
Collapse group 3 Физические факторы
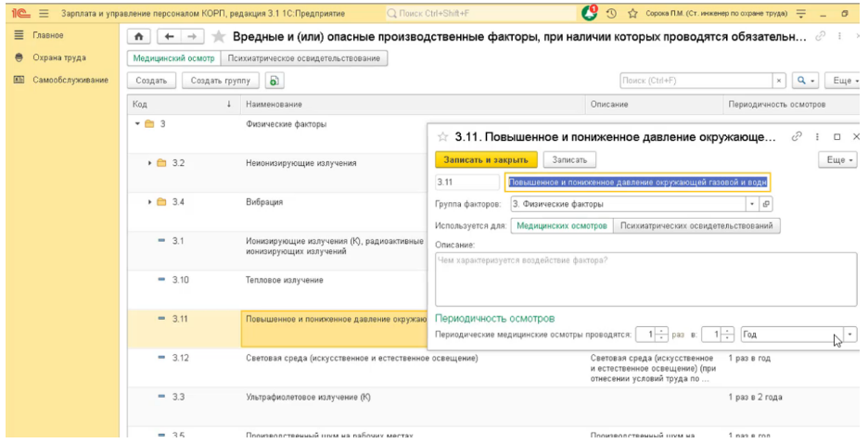click(x=137, y=124)
